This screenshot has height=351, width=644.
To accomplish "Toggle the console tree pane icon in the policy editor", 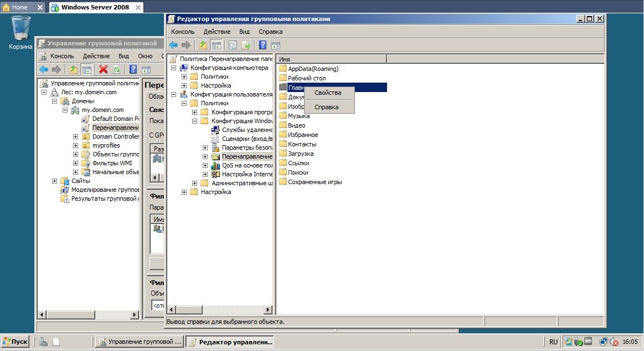I will coord(216,45).
